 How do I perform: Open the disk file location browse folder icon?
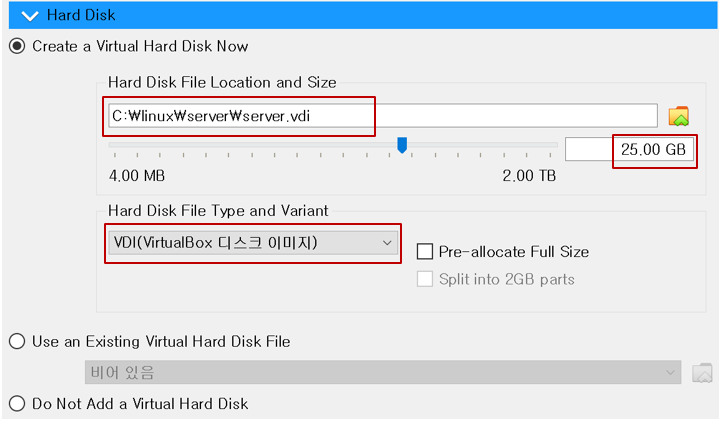point(679,116)
